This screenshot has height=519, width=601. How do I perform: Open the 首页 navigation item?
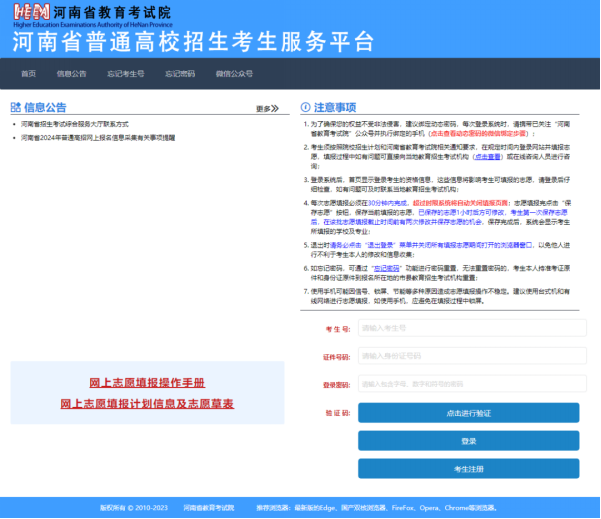pos(29,74)
